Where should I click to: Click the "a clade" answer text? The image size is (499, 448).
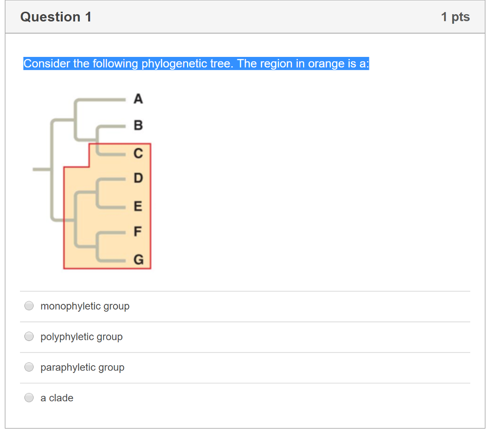pos(57,398)
